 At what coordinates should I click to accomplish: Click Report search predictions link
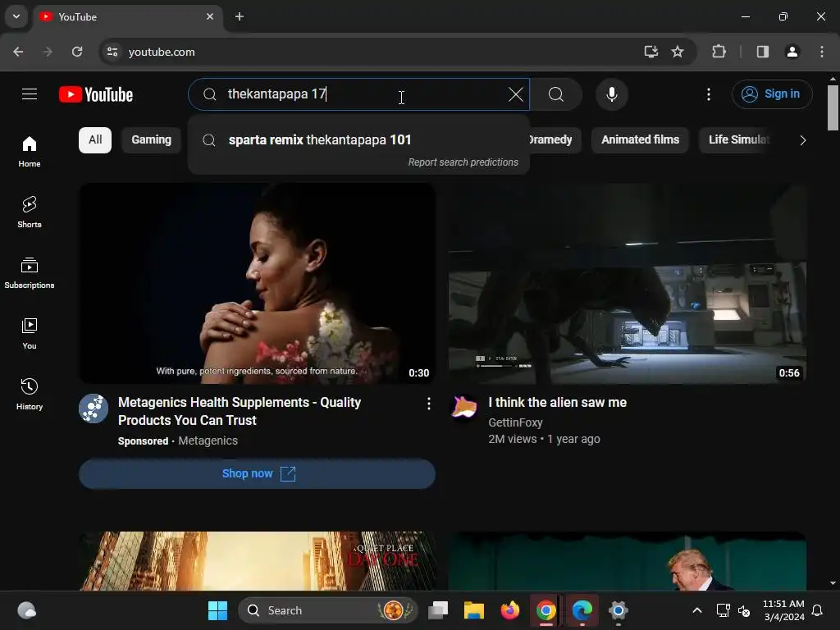pyautogui.click(x=463, y=162)
